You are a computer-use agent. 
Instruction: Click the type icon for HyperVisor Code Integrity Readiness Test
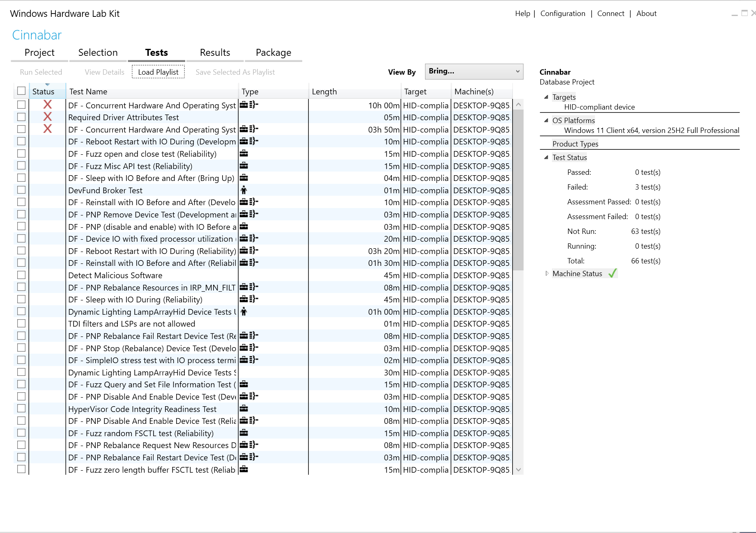(x=244, y=409)
